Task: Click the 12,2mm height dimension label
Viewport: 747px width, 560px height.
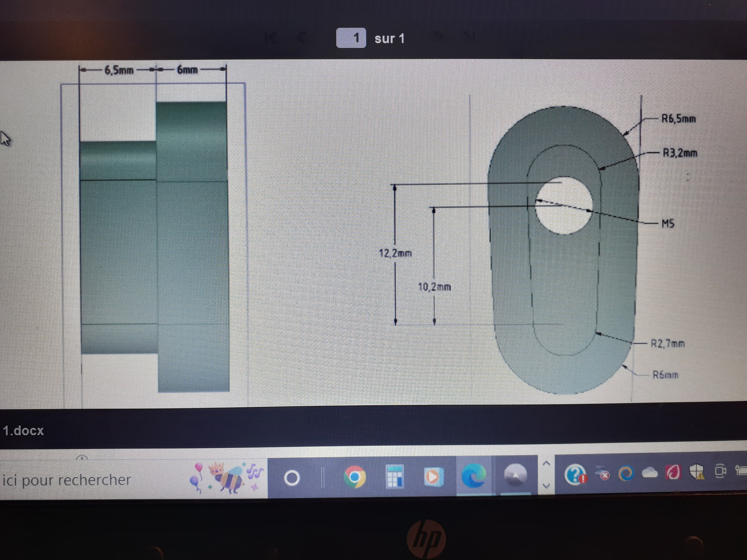Action: click(395, 253)
